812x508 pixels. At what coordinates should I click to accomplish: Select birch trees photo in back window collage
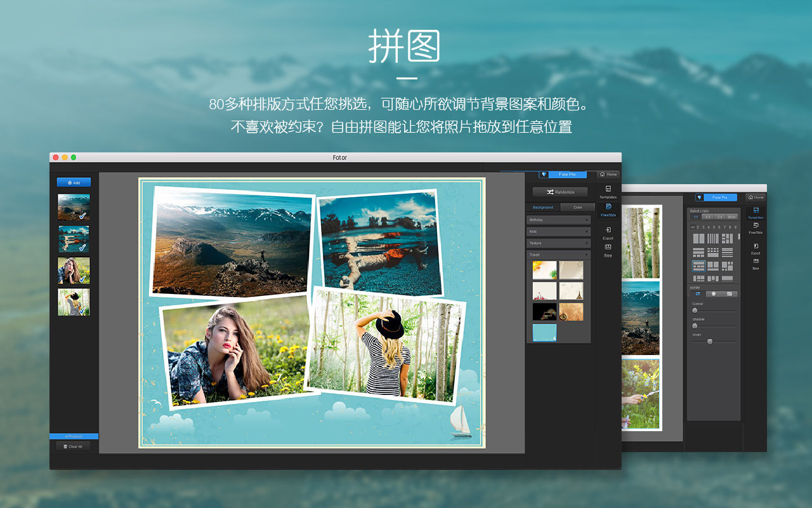click(x=641, y=243)
